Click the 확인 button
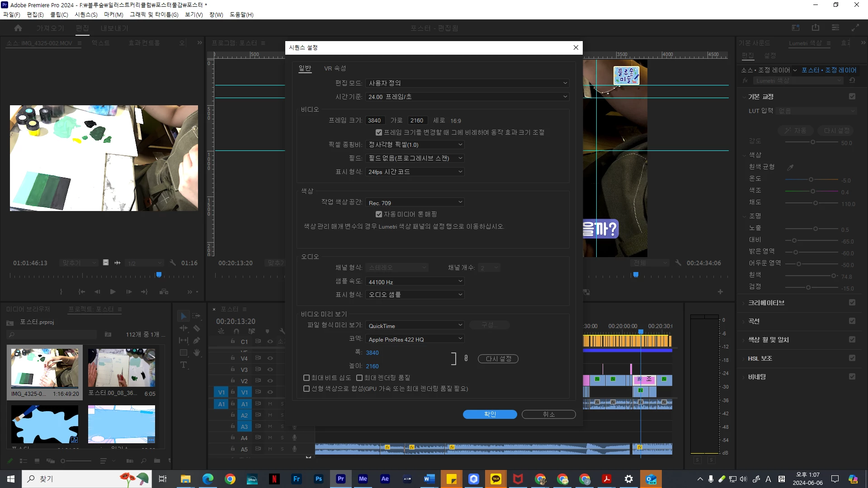Screen dimensions: 868x488 point(490,414)
